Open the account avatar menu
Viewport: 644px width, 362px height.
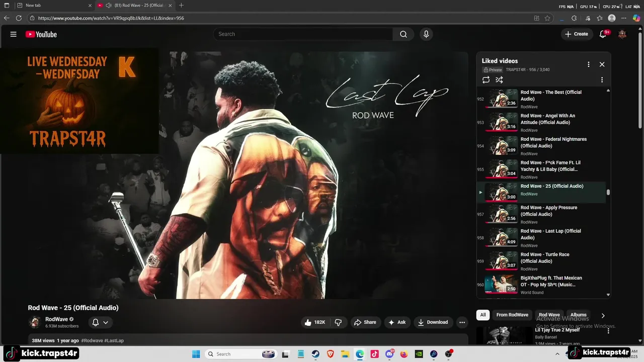622,34
